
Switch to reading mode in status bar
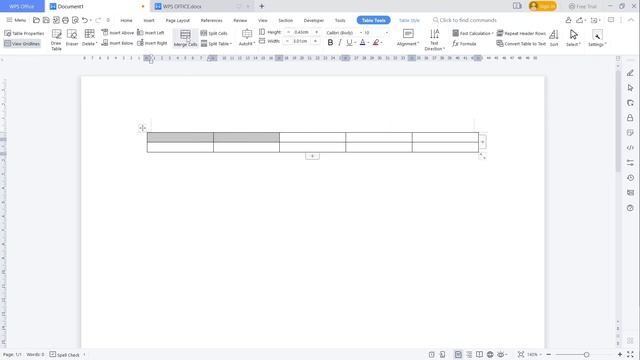[x=480, y=354]
